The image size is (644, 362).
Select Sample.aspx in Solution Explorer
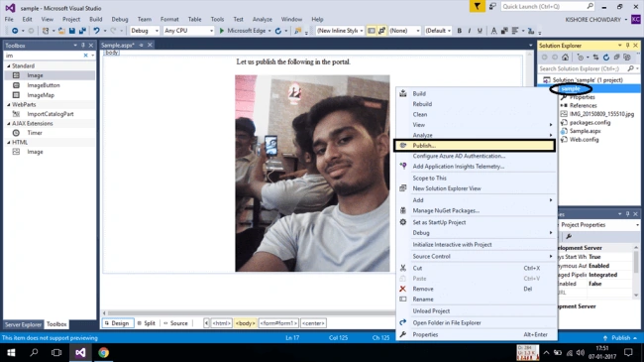(x=585, y=131)
